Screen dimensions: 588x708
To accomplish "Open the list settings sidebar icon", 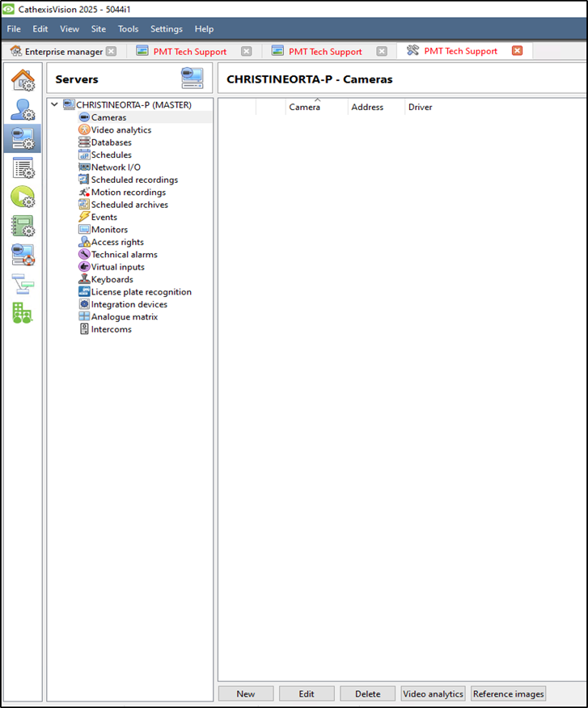I will click(x=23, y=167).
